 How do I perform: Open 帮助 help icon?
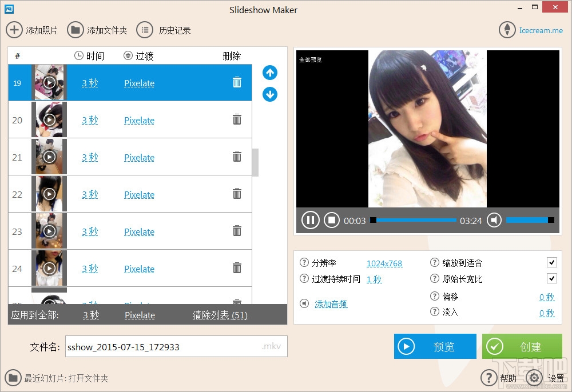point(489,378)
